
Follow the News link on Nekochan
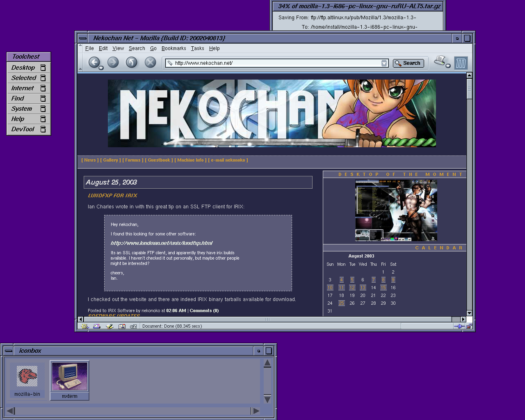90,160
